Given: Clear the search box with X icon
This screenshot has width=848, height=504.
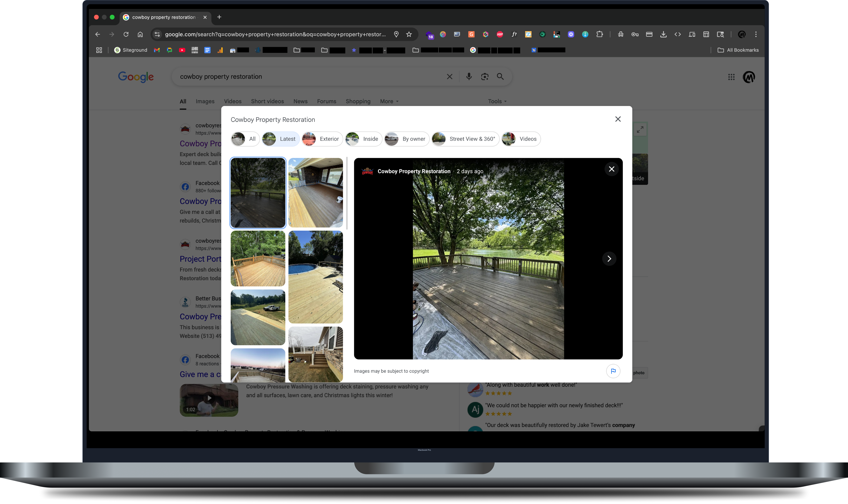Looking at the screenshot, I should [x=449, y=76].
